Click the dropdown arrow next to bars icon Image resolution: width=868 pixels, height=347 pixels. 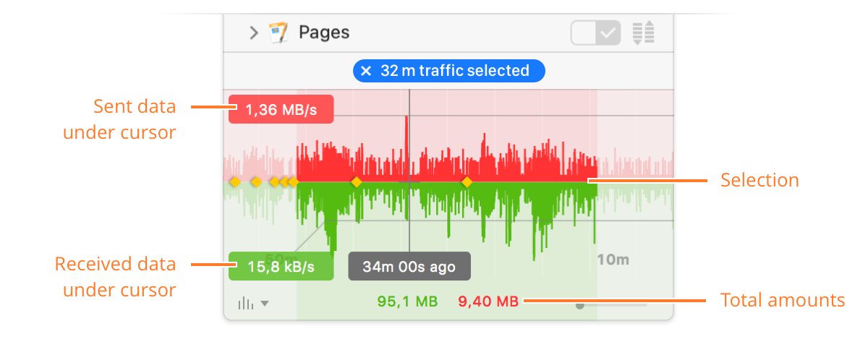[265, 304]
